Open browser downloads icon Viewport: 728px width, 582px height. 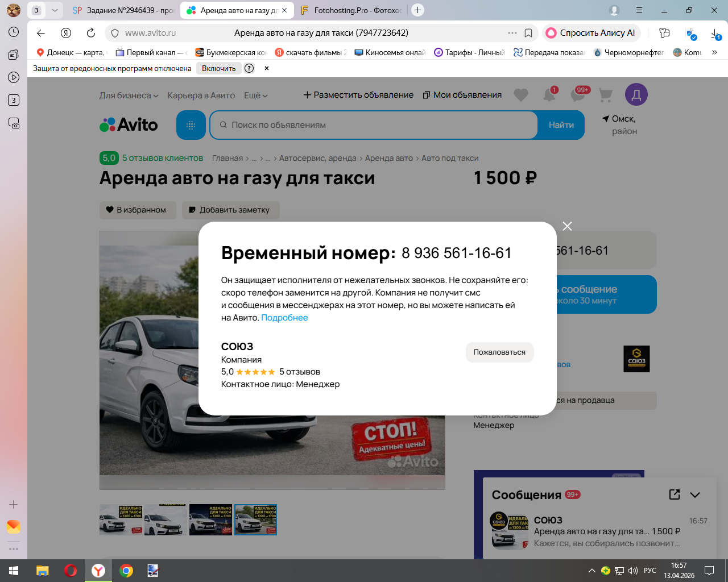point(716,34)
